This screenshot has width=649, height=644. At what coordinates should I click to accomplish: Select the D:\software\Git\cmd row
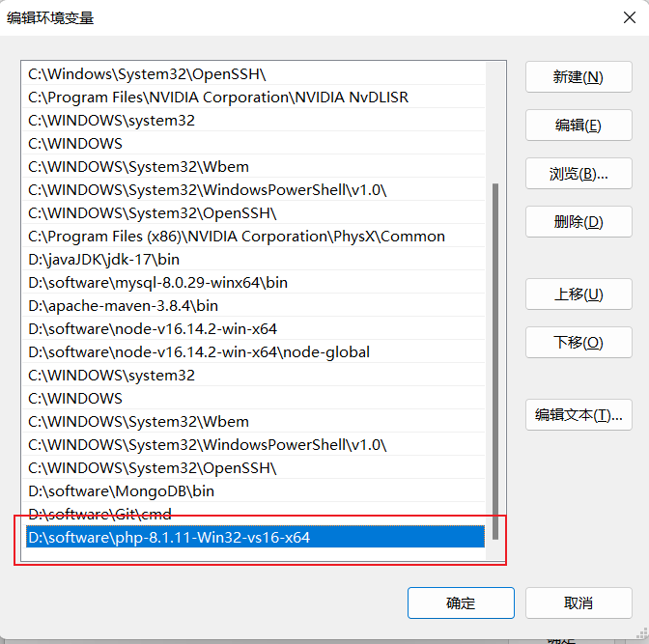pyautogui.click(x=253, y=514)
